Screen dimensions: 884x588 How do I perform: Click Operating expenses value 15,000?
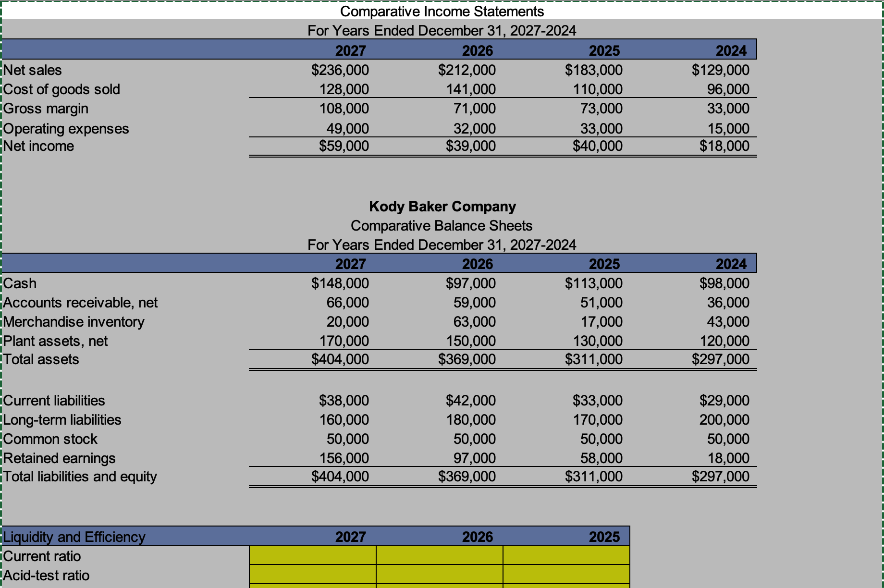728,129
